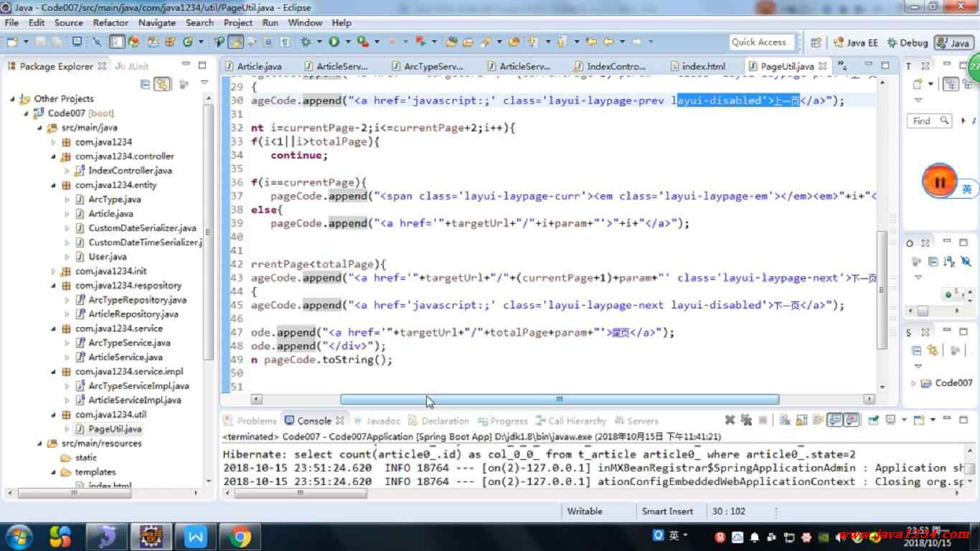Expand the com.java1234.init package
This screenshot has height=551, width=980.
tap(54, 271)
